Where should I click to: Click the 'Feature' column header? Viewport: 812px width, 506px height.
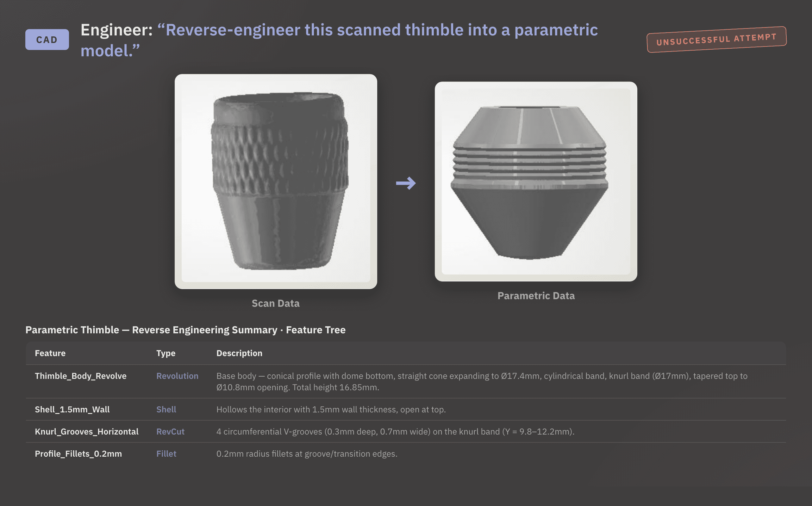[x=50, y=353]
